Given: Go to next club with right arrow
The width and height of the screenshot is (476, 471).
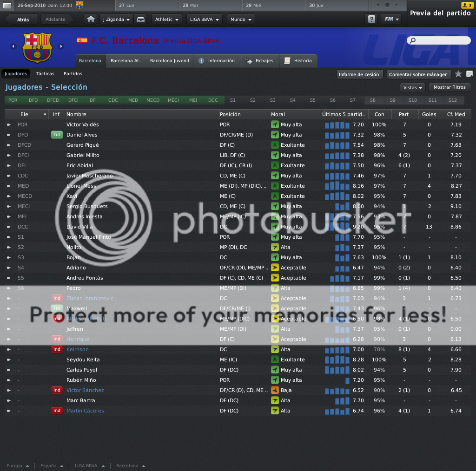Looking at the screenshot, I should click(x=61, y=46).
